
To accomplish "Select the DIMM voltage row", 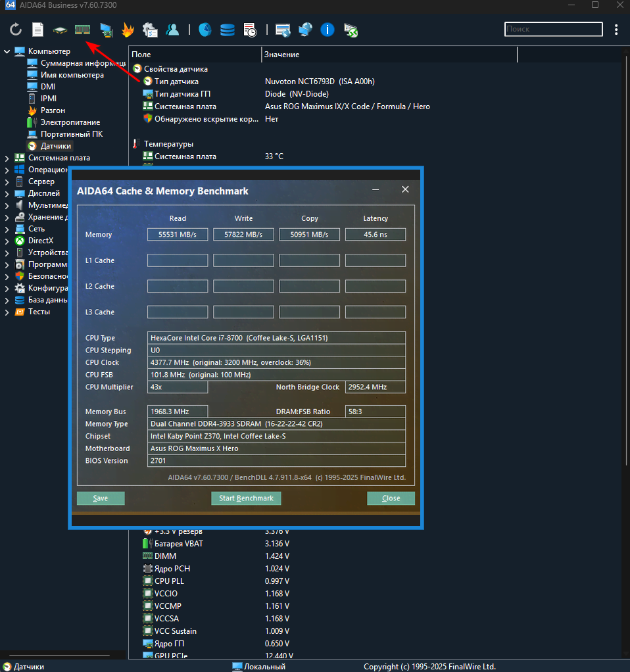I will coord(165,556).
